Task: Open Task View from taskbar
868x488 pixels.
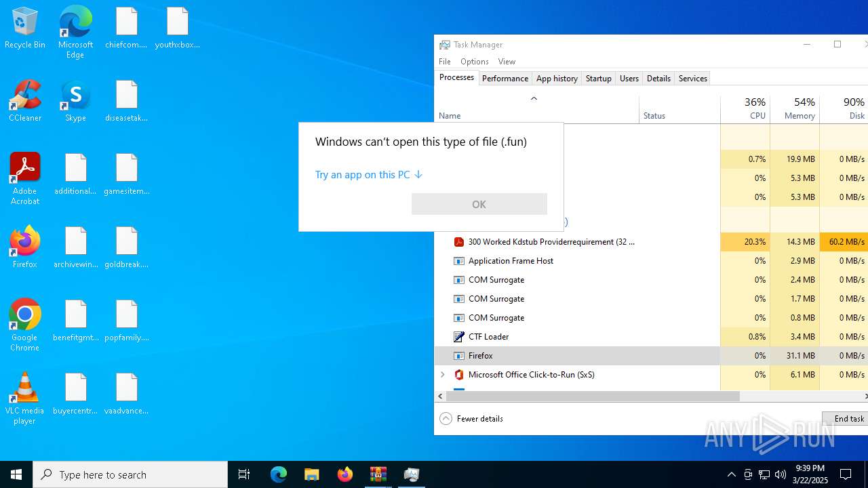Action: click(x=244, y=474)
